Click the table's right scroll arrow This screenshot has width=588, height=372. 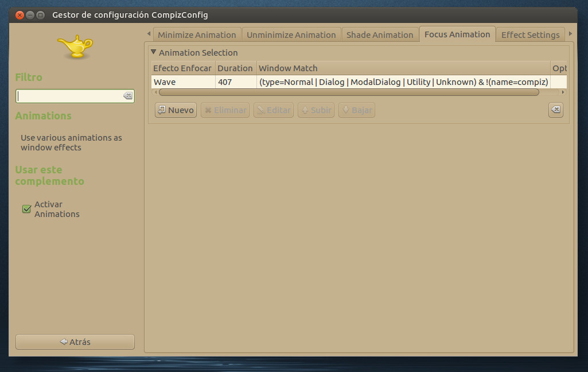563,92
